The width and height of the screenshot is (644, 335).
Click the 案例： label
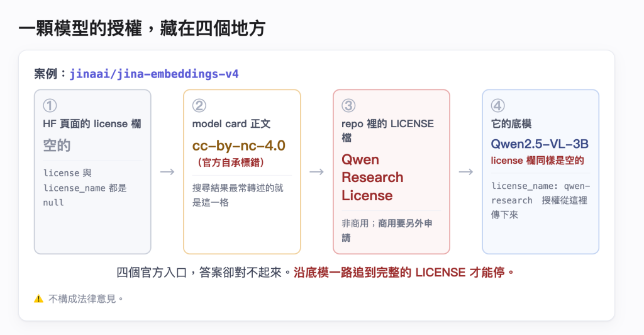[x=52, y=74]
